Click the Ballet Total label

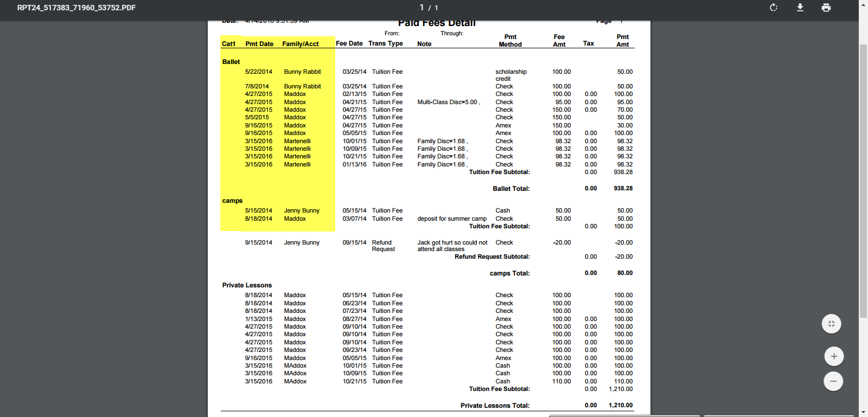511,189
